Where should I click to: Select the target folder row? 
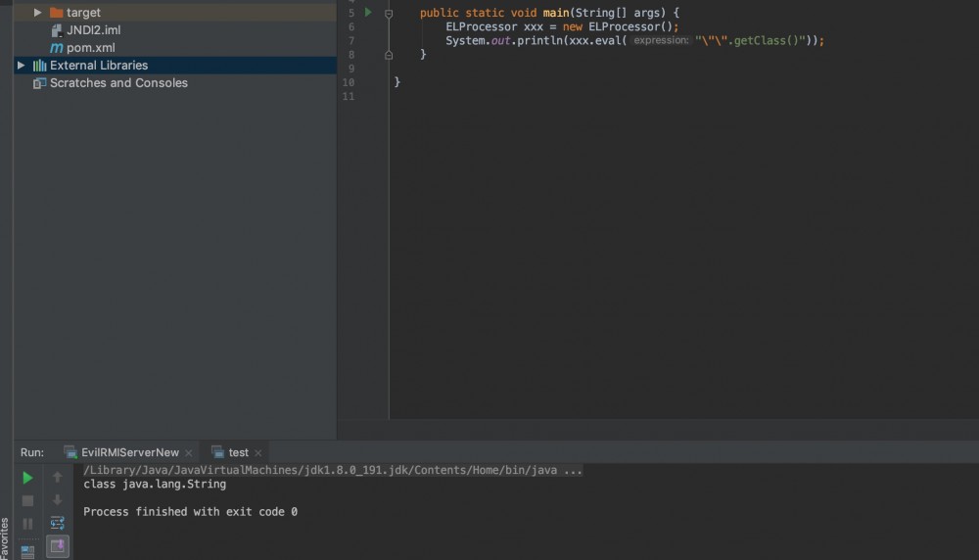click(x=175, y=13)
